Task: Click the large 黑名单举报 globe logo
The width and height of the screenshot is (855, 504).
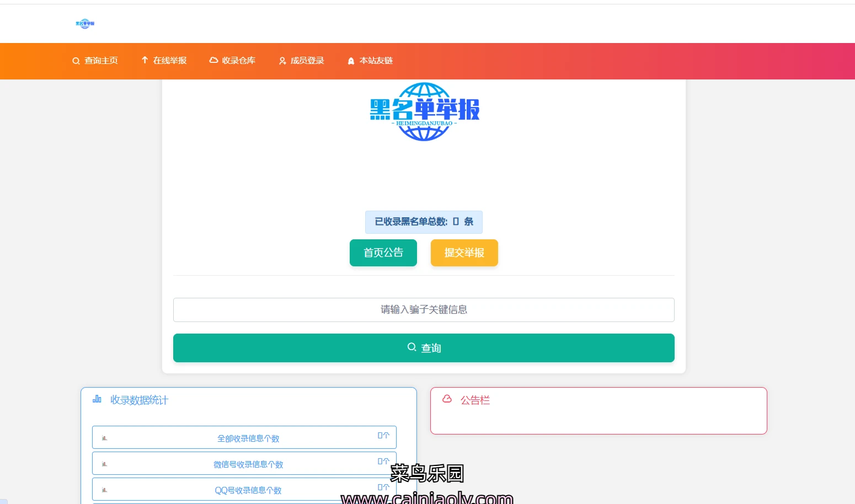Action: (424, 112)
